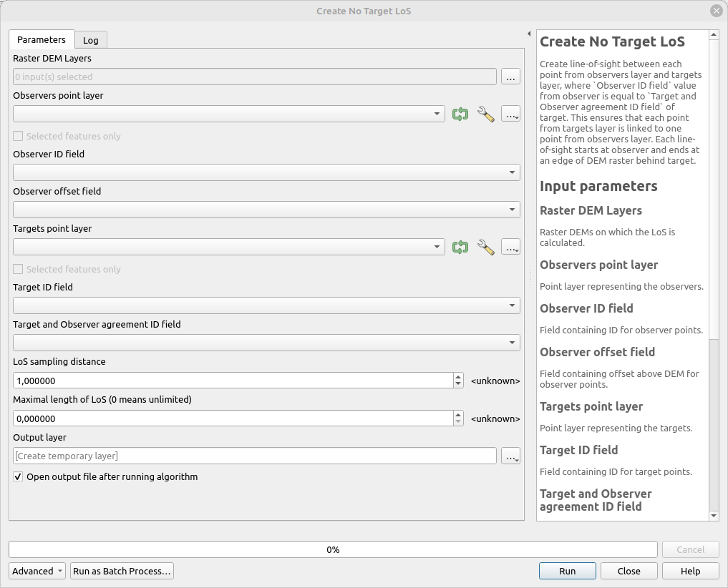Uncheck Open output file after running algorithm
Screen dimensions: 728x588
pyautogui.click(x=18, y=476)
